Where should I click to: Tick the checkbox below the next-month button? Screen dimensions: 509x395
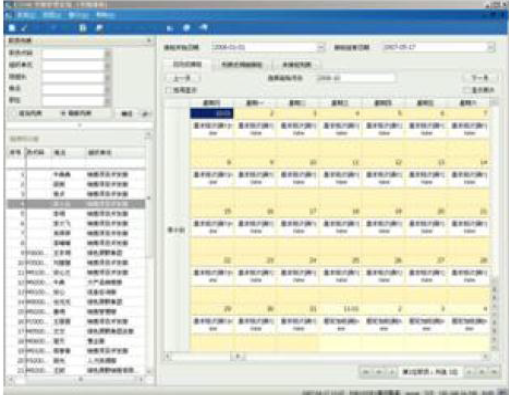pyautogui.click(x=467, y=90)
